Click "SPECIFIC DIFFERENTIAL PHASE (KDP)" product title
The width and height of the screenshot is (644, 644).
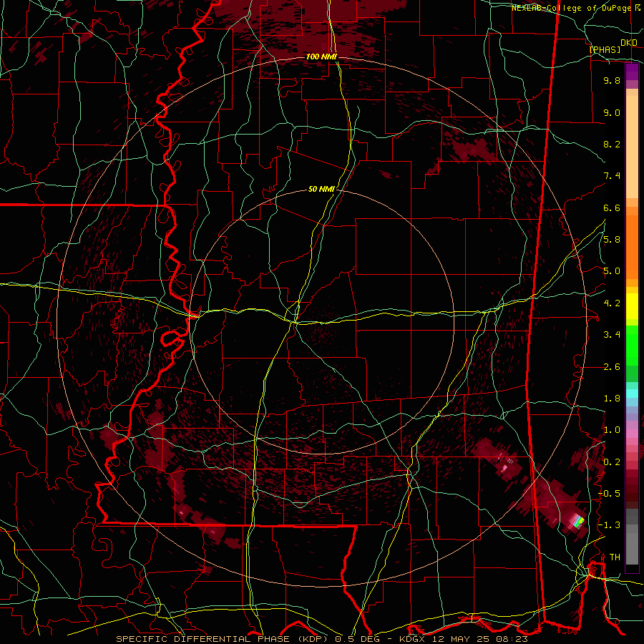[223, 639]
